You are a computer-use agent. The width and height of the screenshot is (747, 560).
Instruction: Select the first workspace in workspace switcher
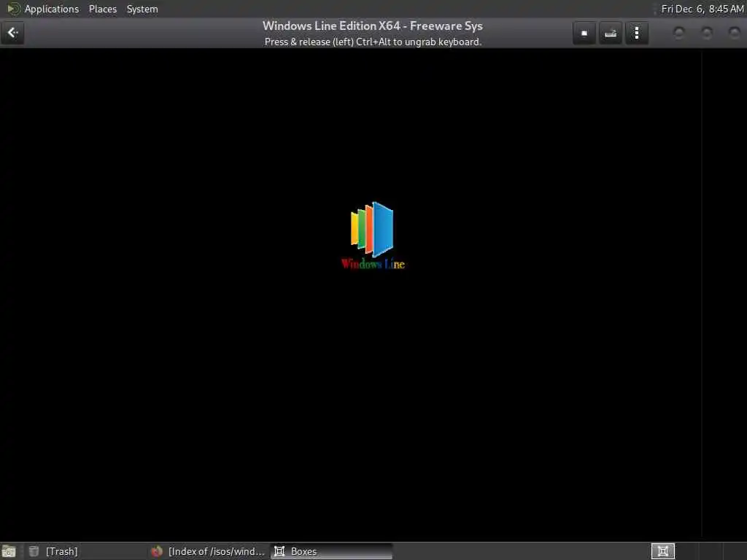pyautogui.click(x=662, y=551)
